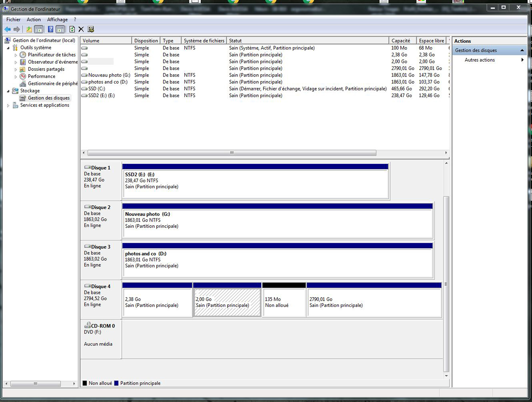Click the blue Back arrow in toolbar
532x402 pixels.
(x=8, y=29)
